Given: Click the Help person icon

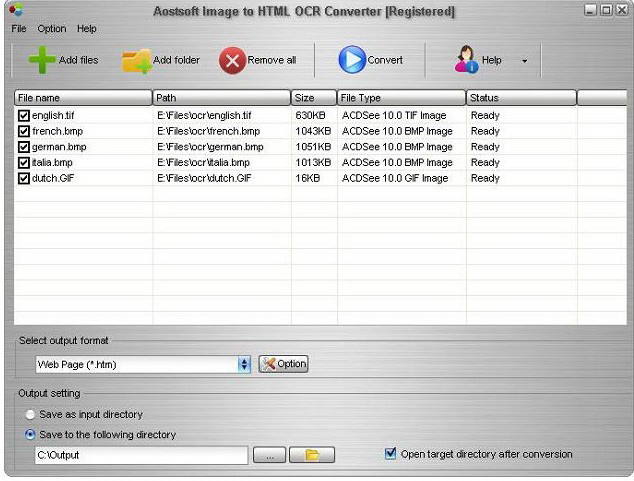Looking at the screenshot, I should (467, 59).
